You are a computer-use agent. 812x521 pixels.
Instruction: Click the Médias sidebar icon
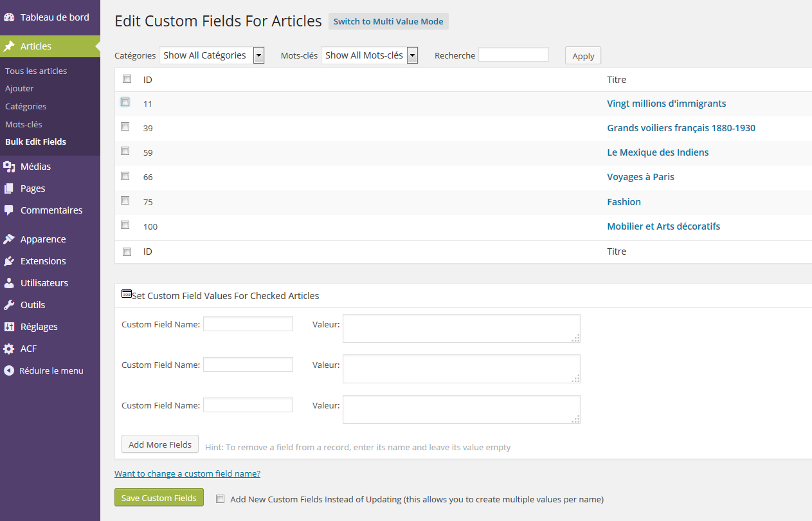[x=9, y=167]
